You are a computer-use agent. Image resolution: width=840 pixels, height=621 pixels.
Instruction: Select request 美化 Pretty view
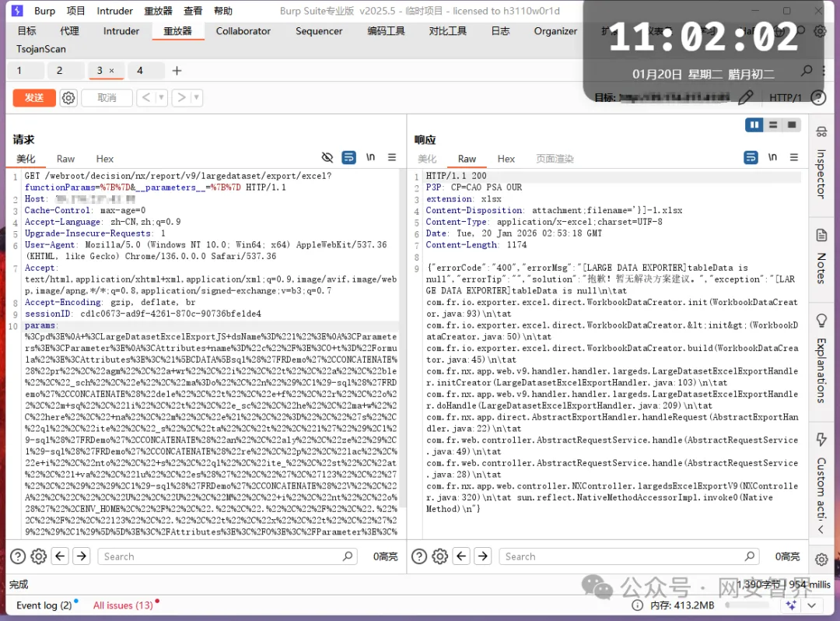(x=26, y=159)
